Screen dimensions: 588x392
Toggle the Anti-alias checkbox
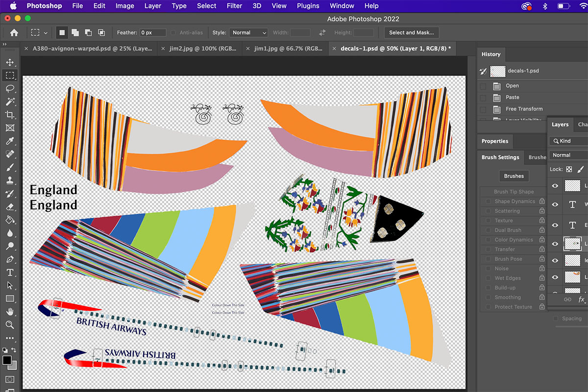[x=173, y=33]
